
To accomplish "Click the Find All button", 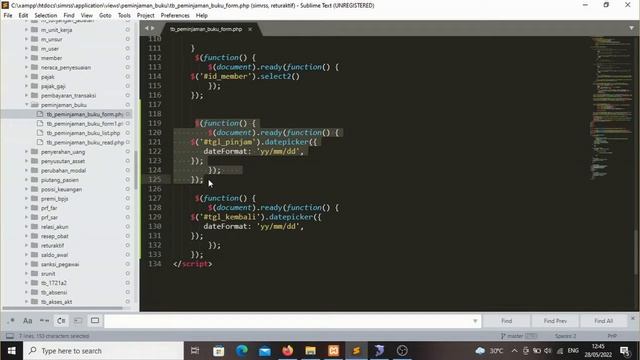I will coord(604,321).
